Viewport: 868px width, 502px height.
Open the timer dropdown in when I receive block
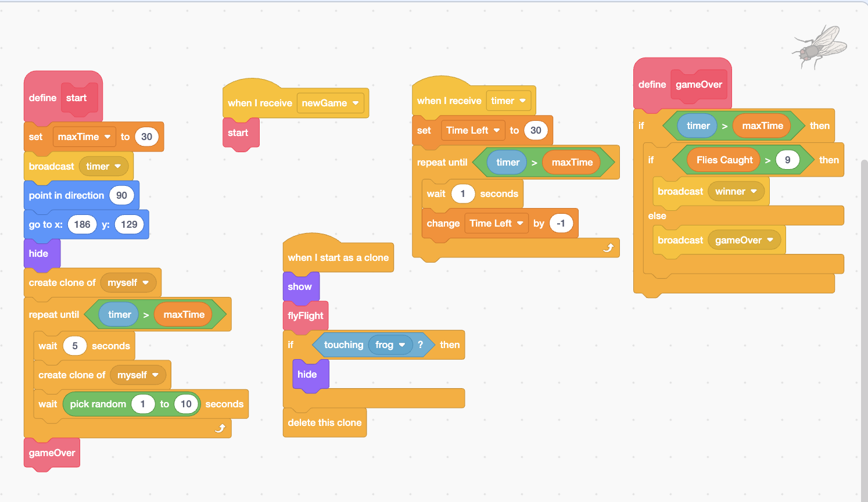pyautogui.click(x=508, y=101)
